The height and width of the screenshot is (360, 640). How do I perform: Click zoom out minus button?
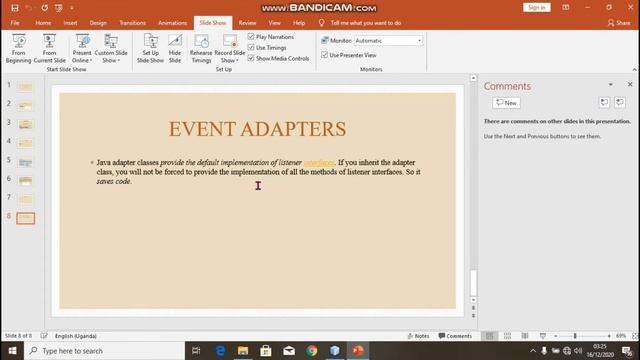pyautogui.click(x=556, y=336)
